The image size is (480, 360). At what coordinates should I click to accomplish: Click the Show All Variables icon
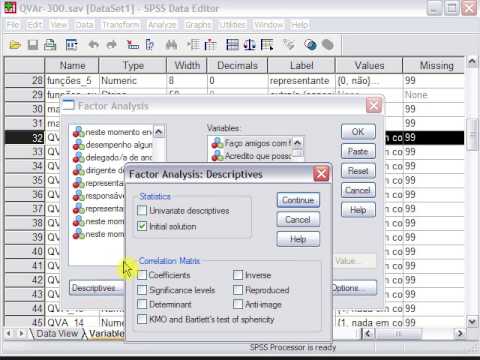tap(328, 45)
